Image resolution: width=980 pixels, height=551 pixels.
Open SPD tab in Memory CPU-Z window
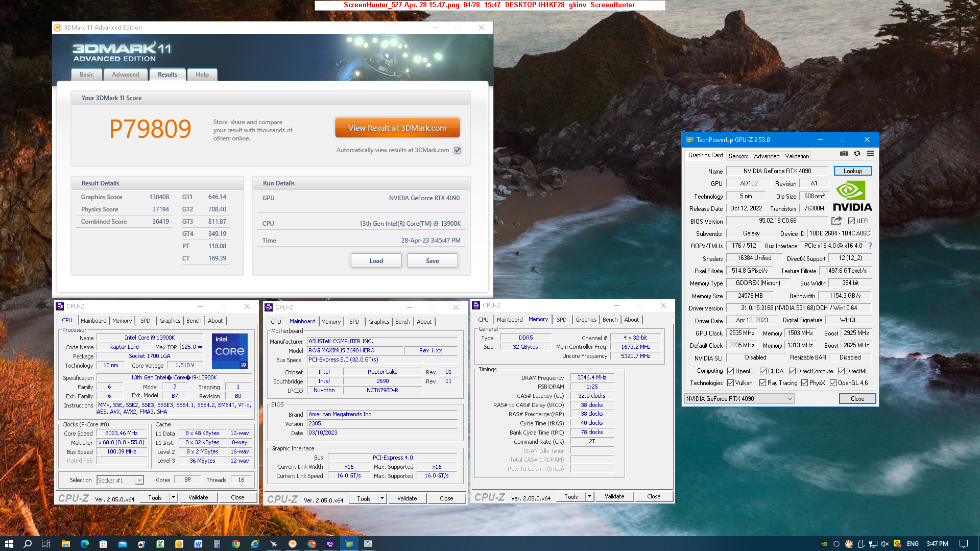[x=561, y=320]
